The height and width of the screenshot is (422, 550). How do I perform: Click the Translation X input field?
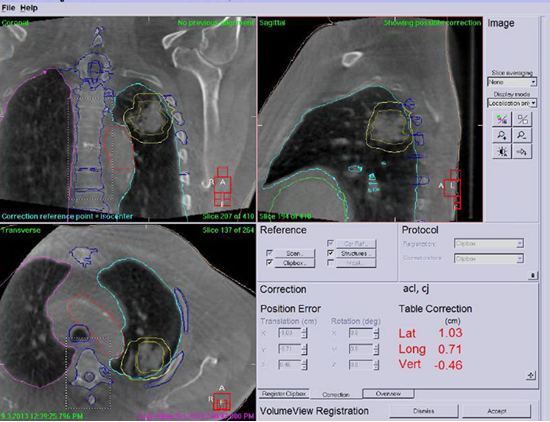pyautogui.click(x=290, y=333)
